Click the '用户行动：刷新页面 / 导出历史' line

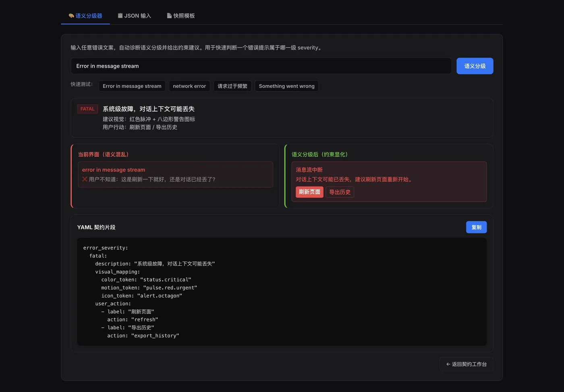(140, 127)
